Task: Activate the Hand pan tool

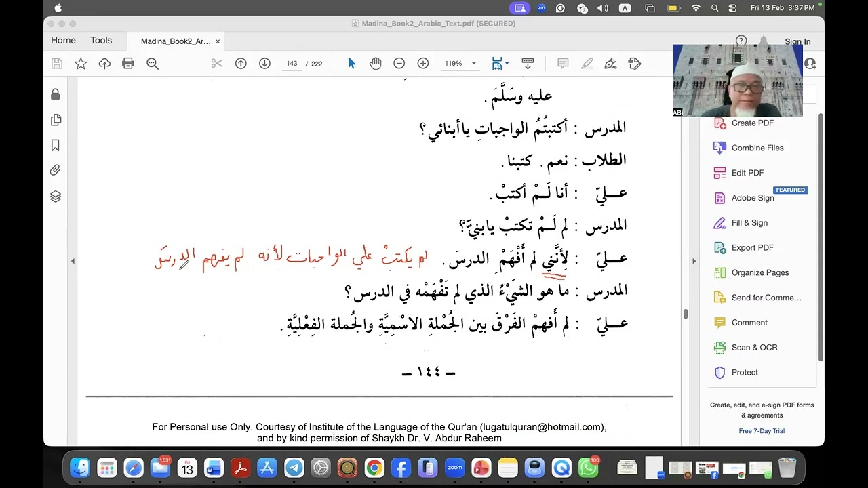Action: [375, 63]
